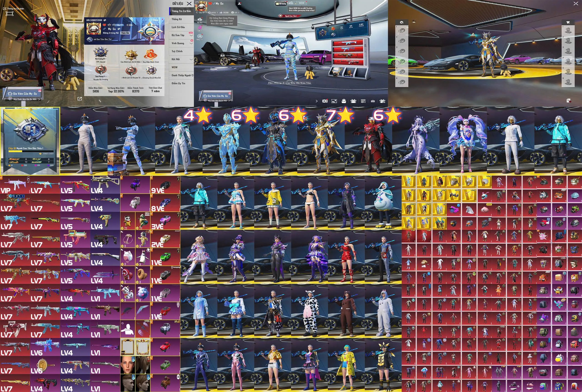Open the Bảng Tin icon in the lobby

[200, 37]
